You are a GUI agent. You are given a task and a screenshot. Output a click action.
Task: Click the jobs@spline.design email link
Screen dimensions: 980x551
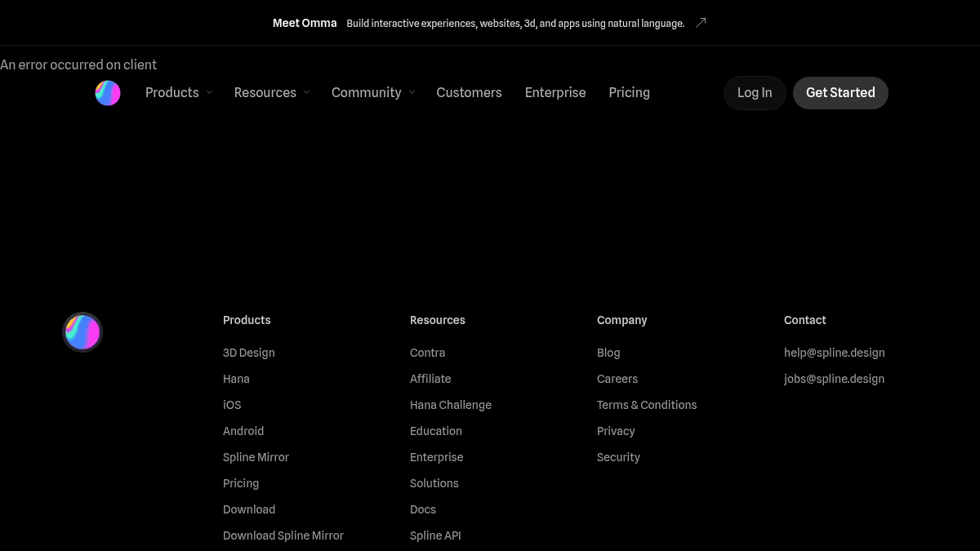click(835, 379)
